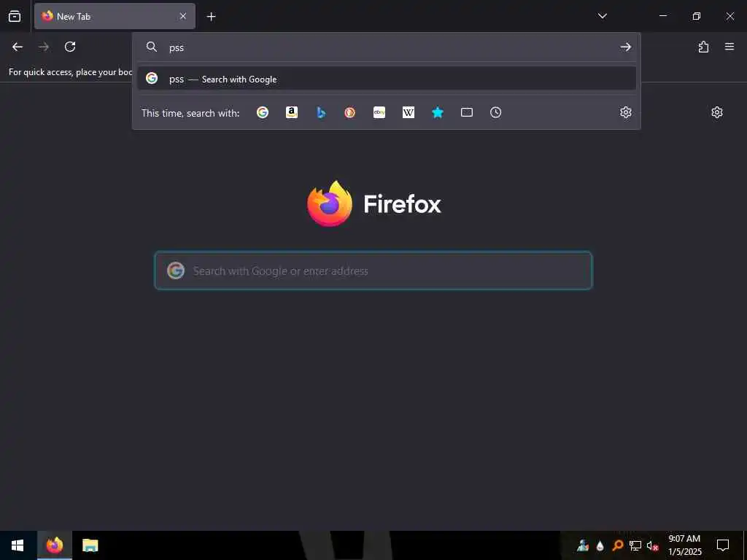Search this time with Google

pyautogui.click(x=263, y=112)
